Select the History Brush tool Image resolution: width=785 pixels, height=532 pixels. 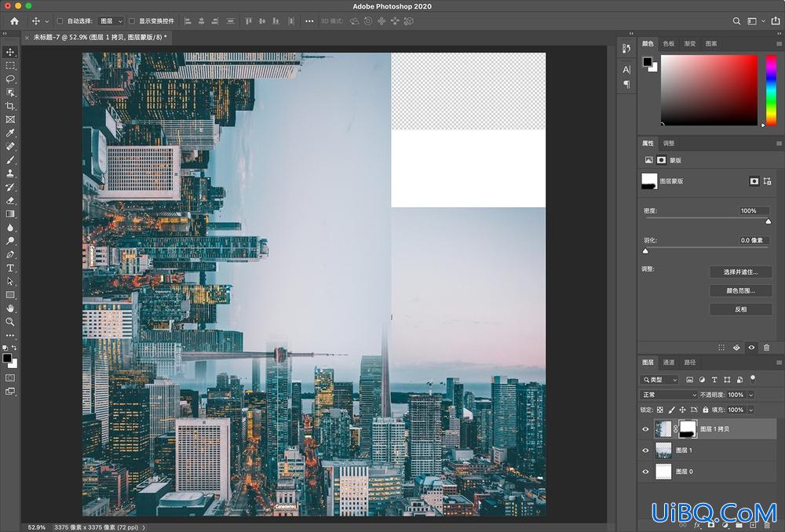pos(10,188)
